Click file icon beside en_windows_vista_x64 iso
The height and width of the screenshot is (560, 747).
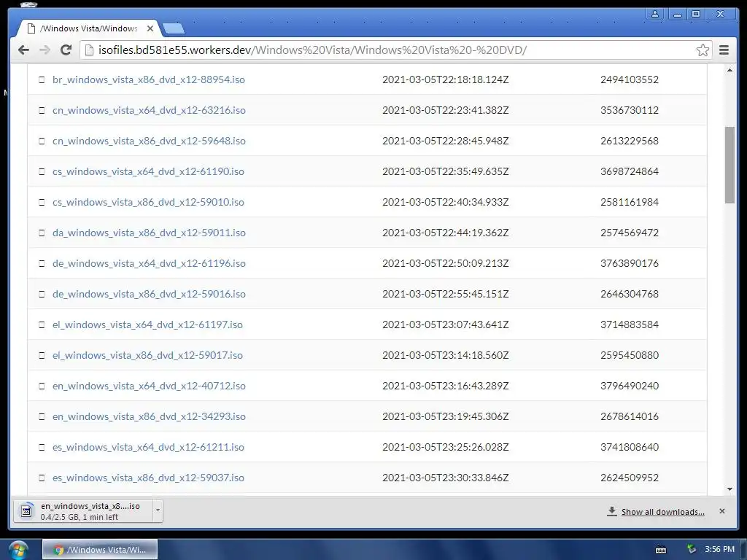(x=42, y=386)
